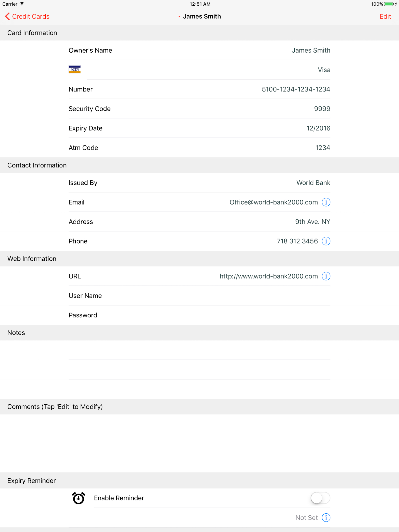Tap the info icon next to Email

326,202
